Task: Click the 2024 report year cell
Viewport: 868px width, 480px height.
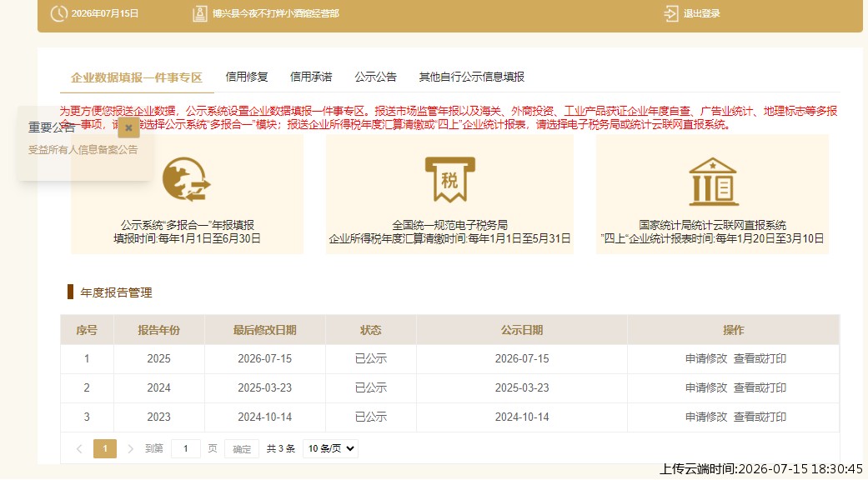Action: 159,388
